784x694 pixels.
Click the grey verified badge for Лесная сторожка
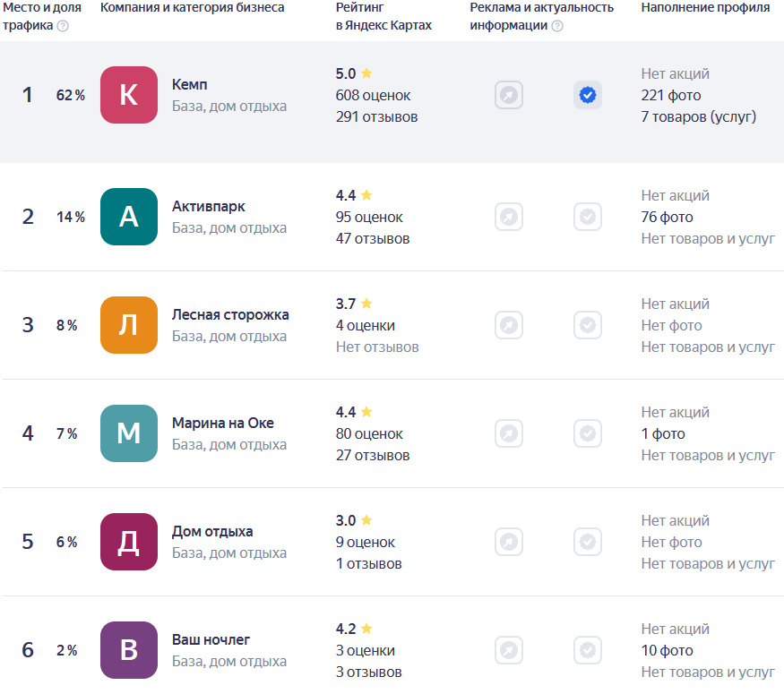tap(588, 325)
